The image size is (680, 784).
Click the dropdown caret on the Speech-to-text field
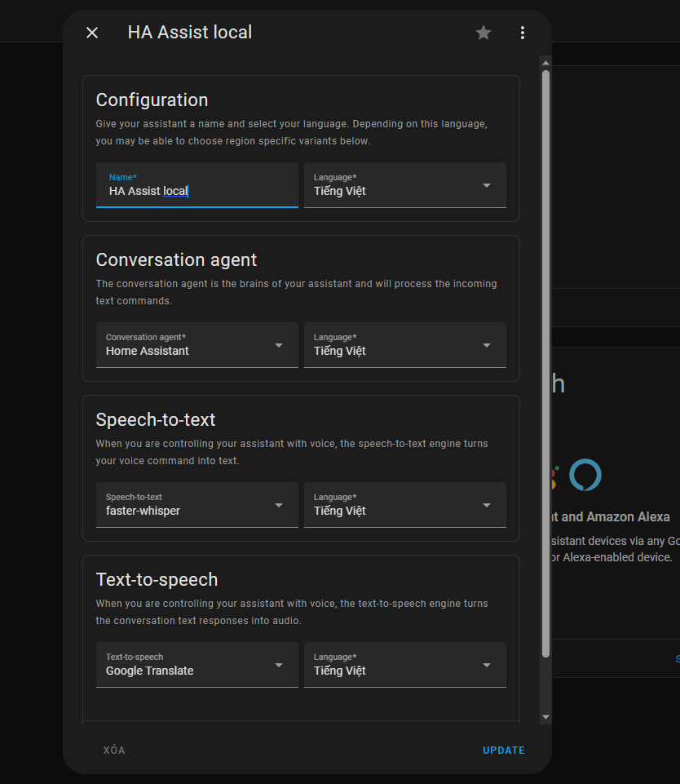coord(280,505)
